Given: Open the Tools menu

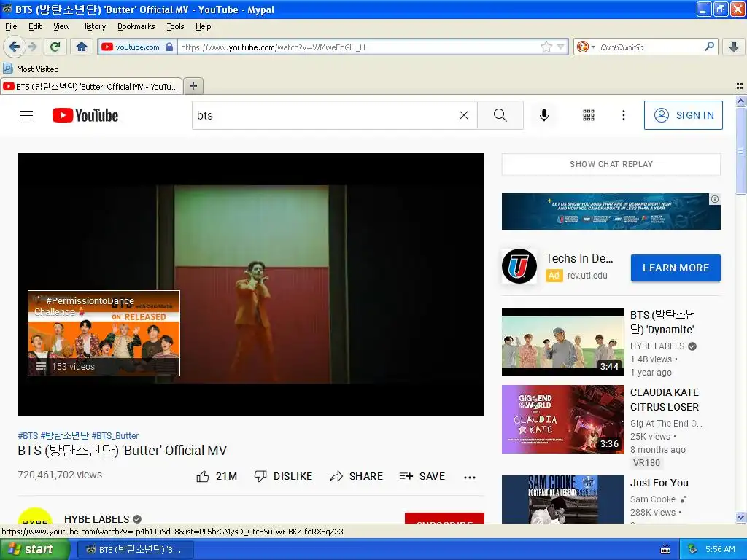Looking at the screenshot, I should 175,26.
